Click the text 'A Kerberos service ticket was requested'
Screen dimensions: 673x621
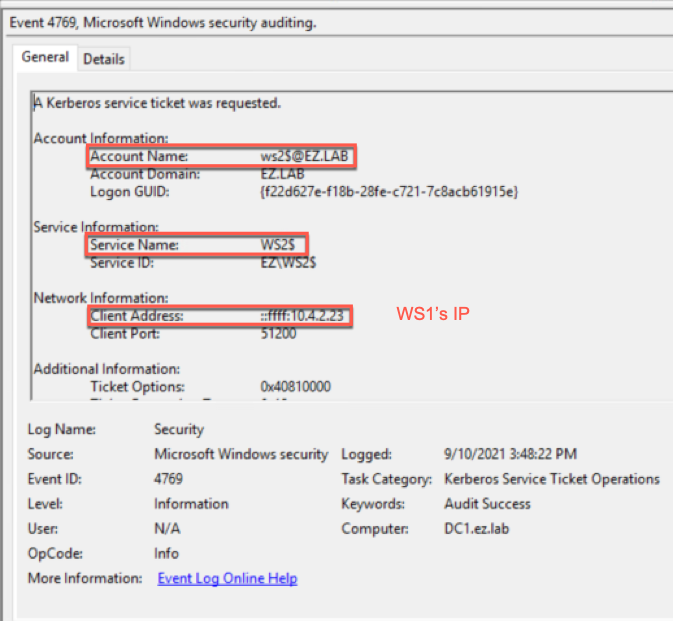click(x=157, y=103)
